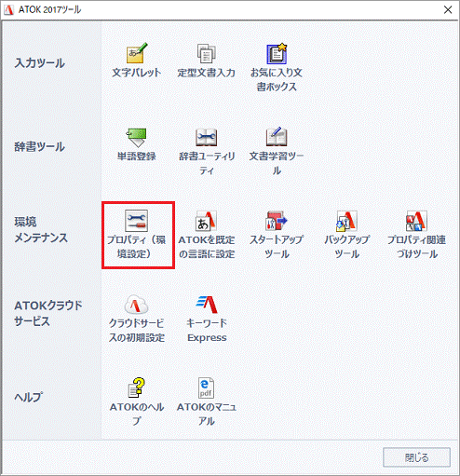The height and width of the screenshot is (476, 460).
Task: Click the 閉じる button
Action: 416,457
